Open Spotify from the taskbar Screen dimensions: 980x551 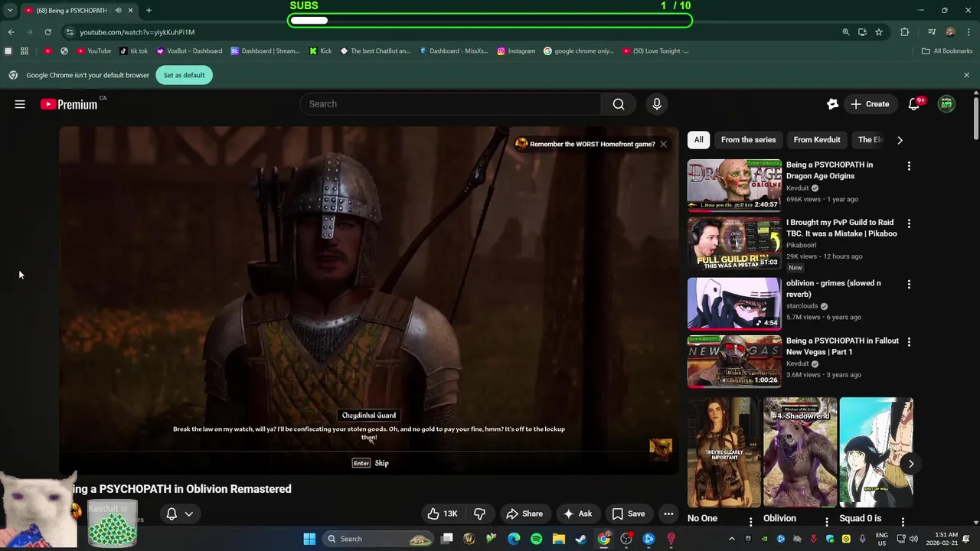pos(536,539)
